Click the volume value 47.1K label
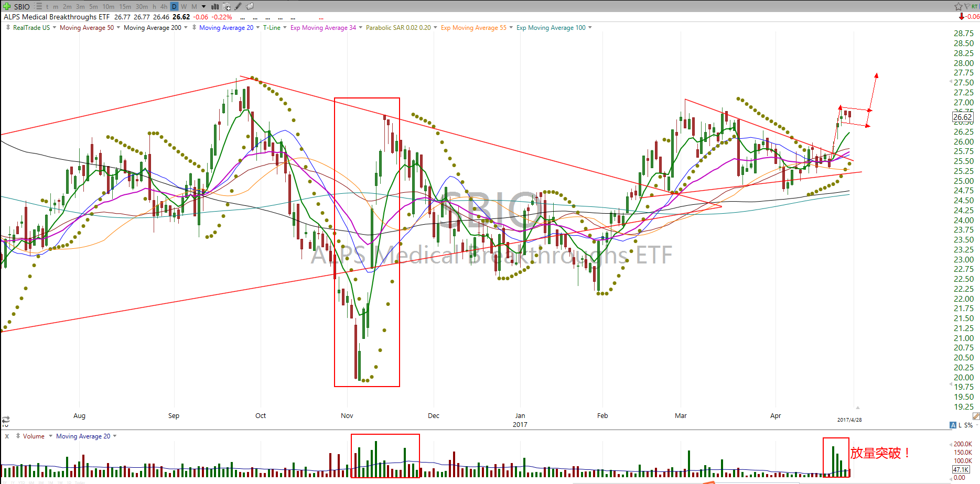The width and height of the screenshot is (980, 484). pos(961,469)
